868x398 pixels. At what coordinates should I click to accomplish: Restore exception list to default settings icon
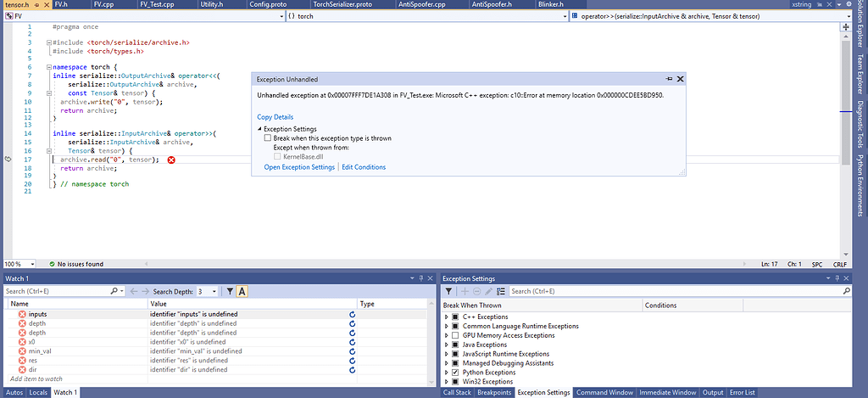tap(501, 291)
